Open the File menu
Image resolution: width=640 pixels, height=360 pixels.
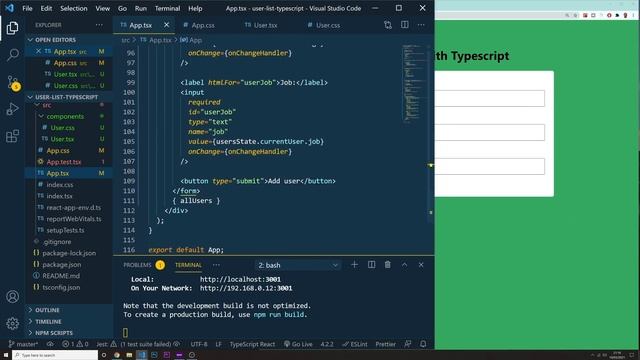27,8
